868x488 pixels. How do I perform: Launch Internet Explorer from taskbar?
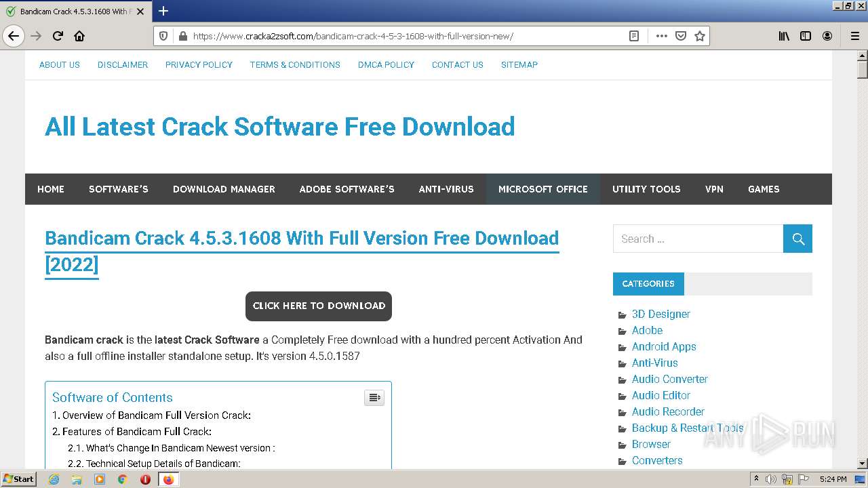click(x=54, y=479)
